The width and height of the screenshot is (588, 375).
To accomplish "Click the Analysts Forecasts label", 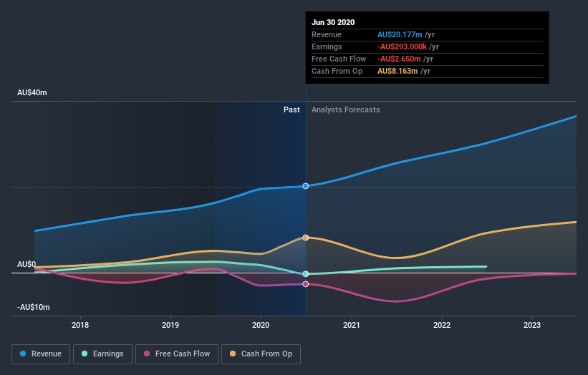I will pos(346,109).
